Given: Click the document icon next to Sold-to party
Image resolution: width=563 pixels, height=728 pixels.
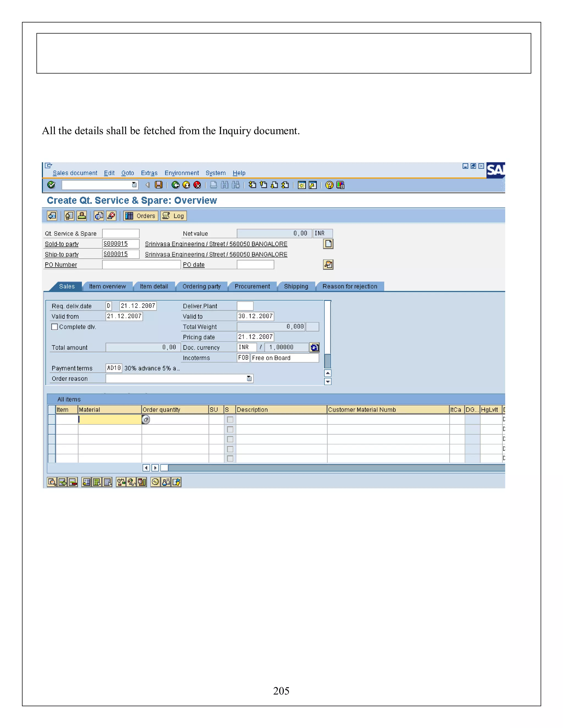Looking at the screenshot, I should tap(328, 244).
